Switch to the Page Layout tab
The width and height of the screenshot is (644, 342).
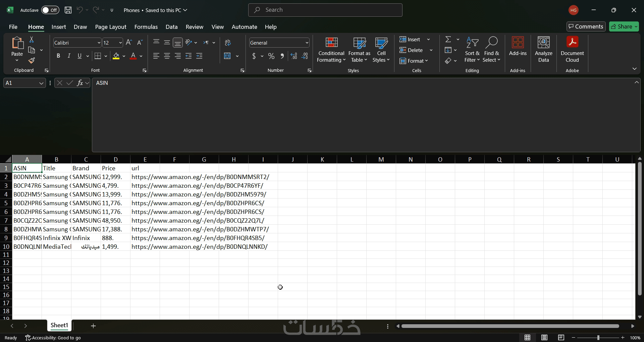point(111,27)
